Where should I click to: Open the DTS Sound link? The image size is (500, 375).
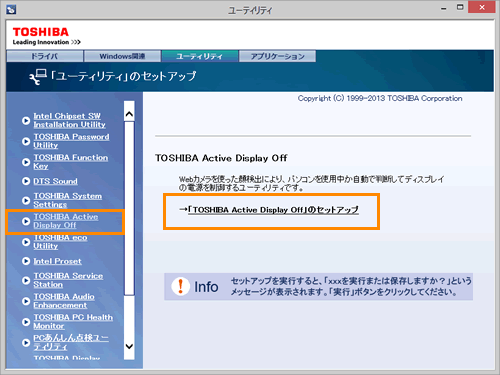pos(55,181)
